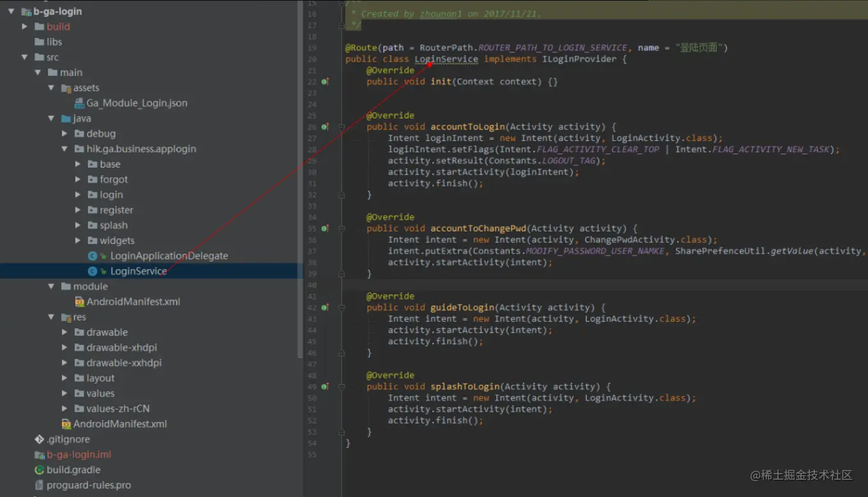The height and width of the screenshot is (497, 868).
Task: Click the Ga_Module_Login.json file icon
Action: (80, 103)
